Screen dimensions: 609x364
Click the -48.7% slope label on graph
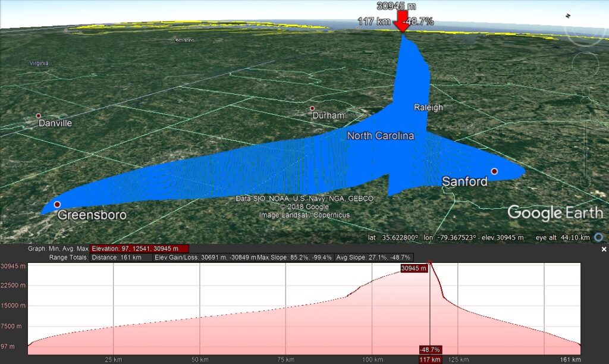(429, 350)
